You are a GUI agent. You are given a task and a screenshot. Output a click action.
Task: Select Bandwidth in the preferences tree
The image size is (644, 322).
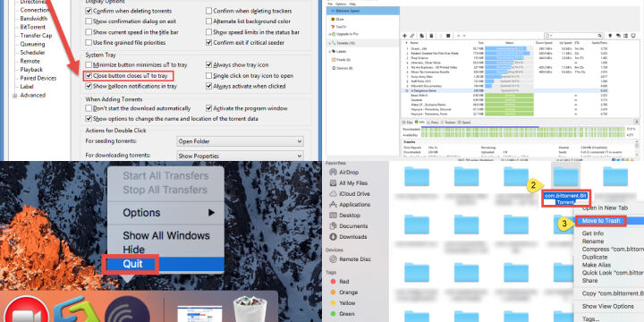pyautogui.click(x=34, y=19)
